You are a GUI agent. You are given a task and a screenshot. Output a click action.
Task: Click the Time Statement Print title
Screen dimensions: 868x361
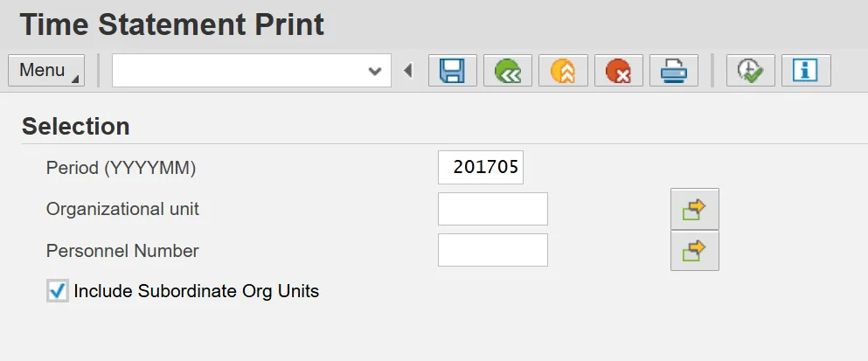click(x=171, y=24)
